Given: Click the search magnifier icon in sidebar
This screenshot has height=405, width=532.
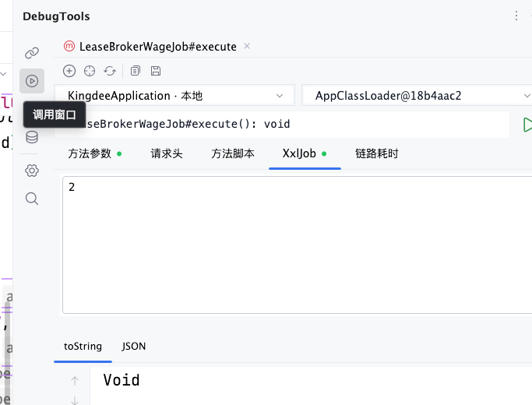Looking at the screenshot, I should 32,199.
